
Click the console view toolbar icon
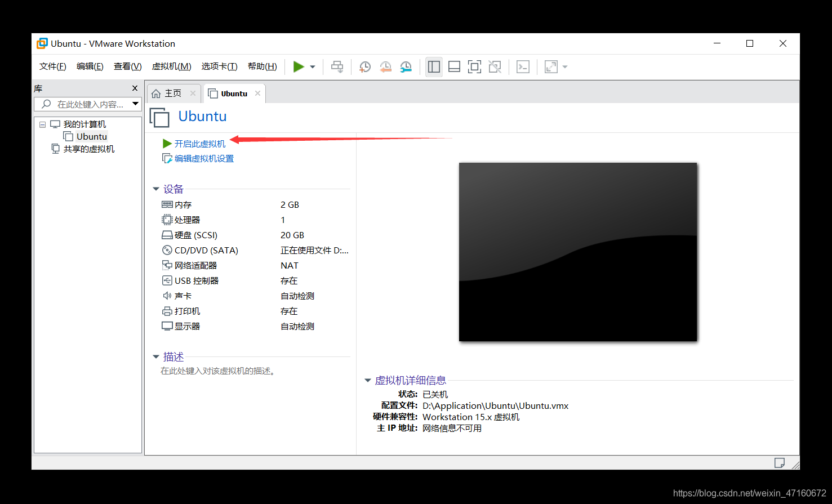tap(523, 67)
